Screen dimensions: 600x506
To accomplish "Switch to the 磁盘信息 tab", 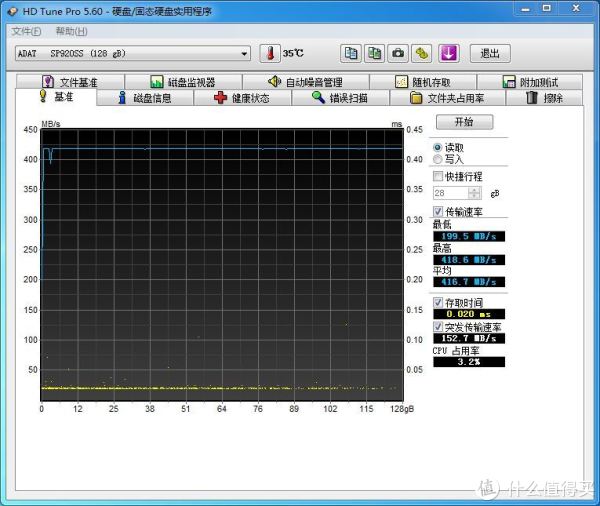I will (x=145, y=98).
